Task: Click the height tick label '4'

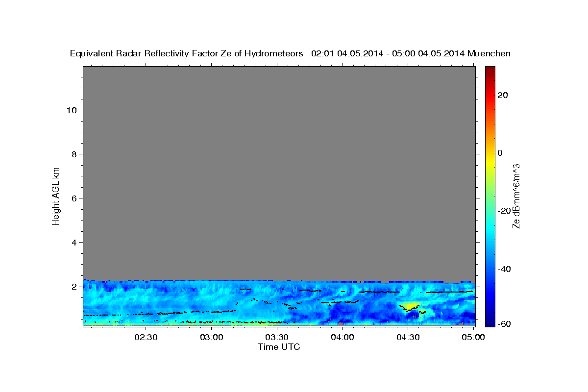Action: 74,242
